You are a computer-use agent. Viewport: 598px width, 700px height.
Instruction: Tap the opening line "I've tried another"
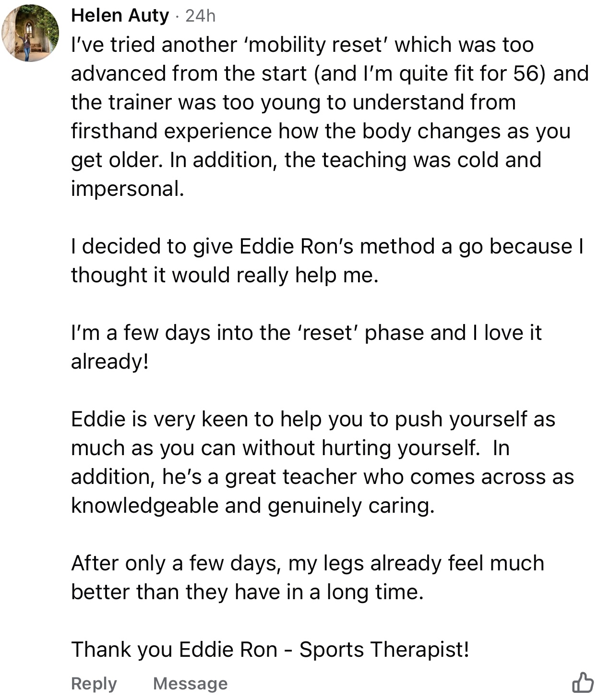click(154, 45)
